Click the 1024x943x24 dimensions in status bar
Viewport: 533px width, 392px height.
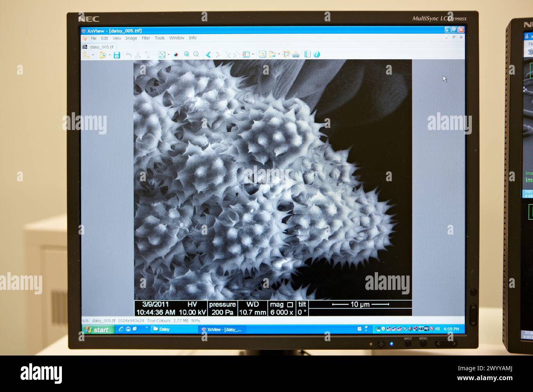point(131,321)
